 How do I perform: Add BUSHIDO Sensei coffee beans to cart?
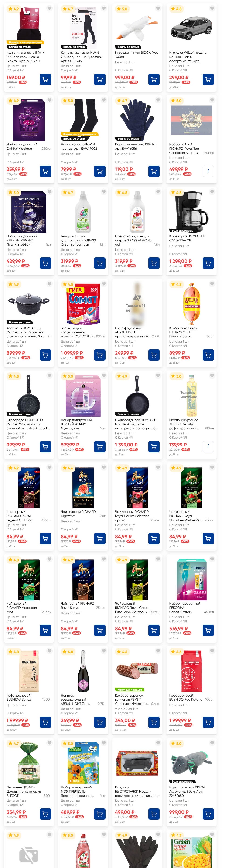[x=45, y=722]
